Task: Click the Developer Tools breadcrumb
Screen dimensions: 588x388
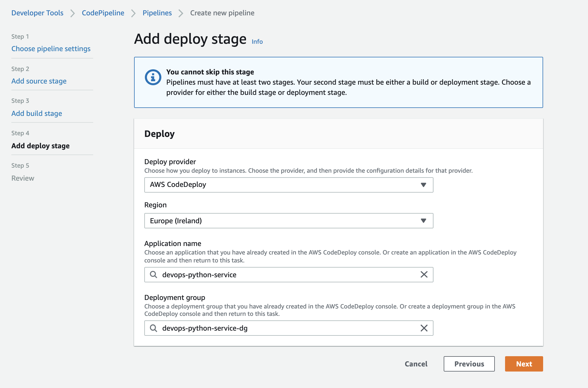Action: tap(37, 13)
